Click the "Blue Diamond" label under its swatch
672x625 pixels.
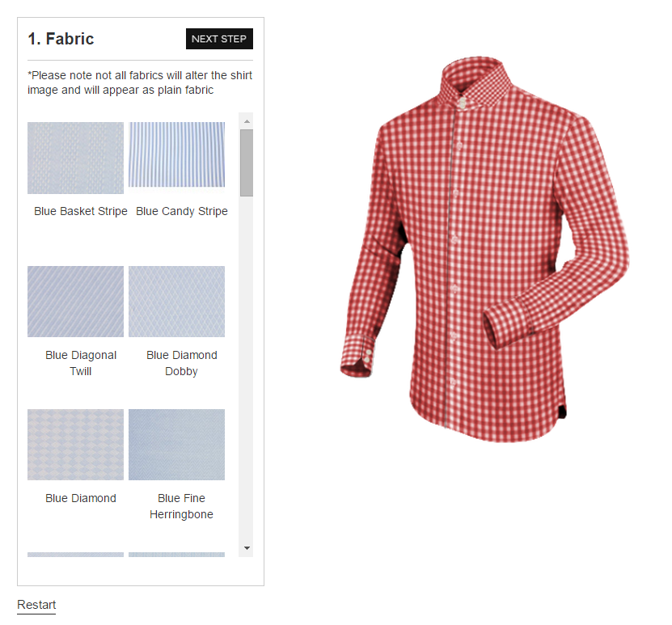coord(81,498)
